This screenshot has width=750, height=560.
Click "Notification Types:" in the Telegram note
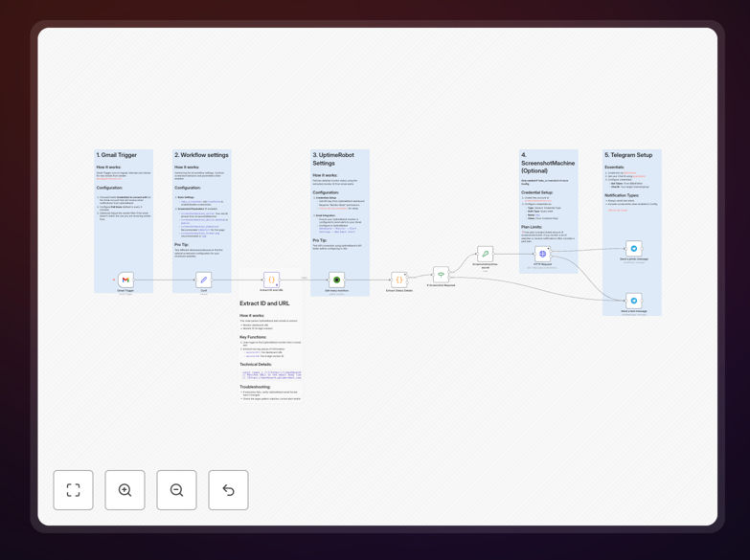coord(622,195)
